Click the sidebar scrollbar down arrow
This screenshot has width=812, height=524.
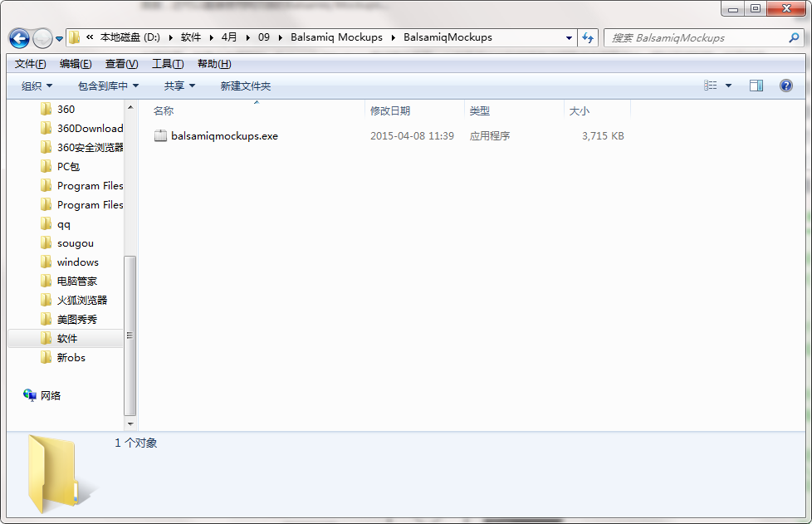pyautogui.click(x=130, y=424)
